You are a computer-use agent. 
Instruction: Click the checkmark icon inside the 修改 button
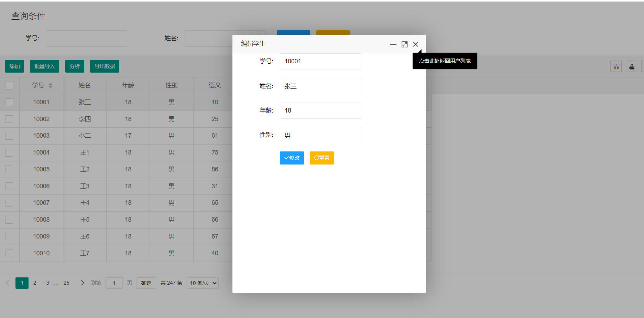click(286, 158)
